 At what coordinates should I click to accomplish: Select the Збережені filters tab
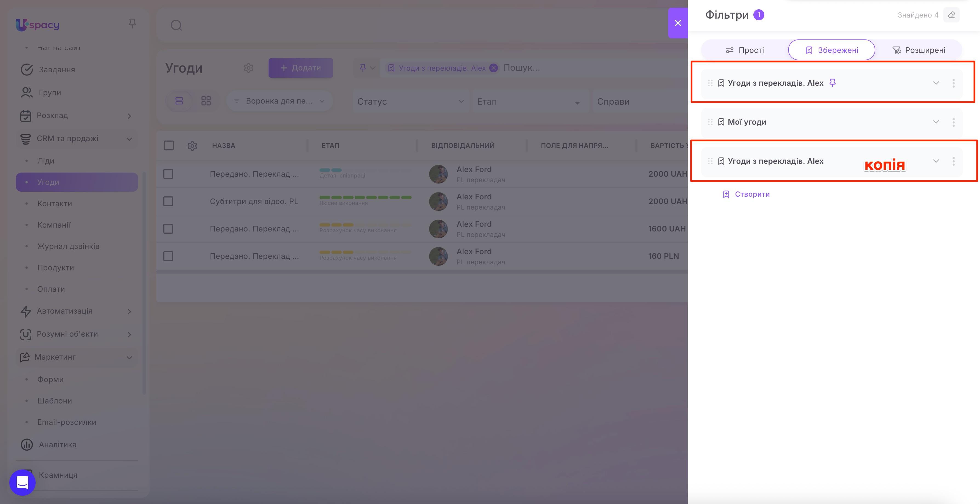(832, 50)
